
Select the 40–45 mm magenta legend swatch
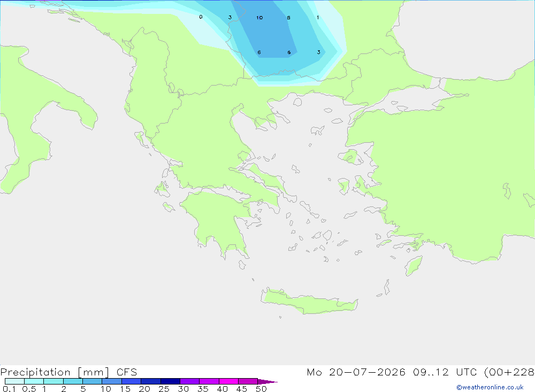click(x=228, y=381)
